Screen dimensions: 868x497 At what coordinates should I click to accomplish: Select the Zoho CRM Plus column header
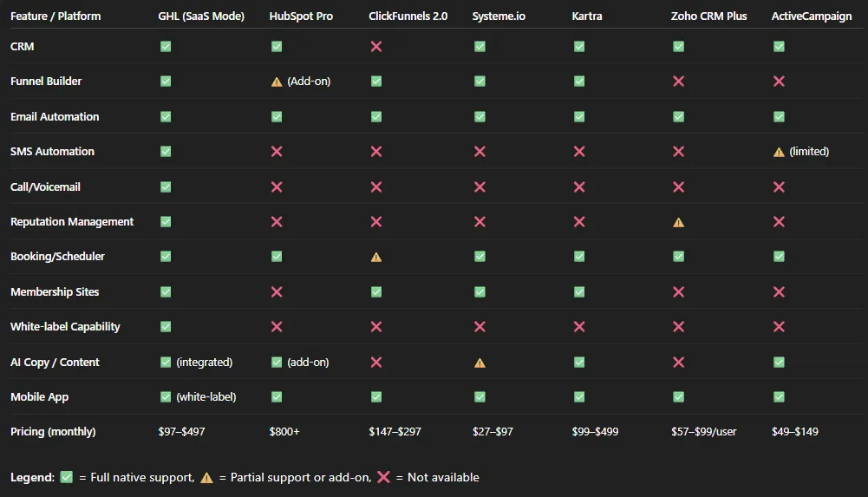pyautogui.click(x=708, y=16)
